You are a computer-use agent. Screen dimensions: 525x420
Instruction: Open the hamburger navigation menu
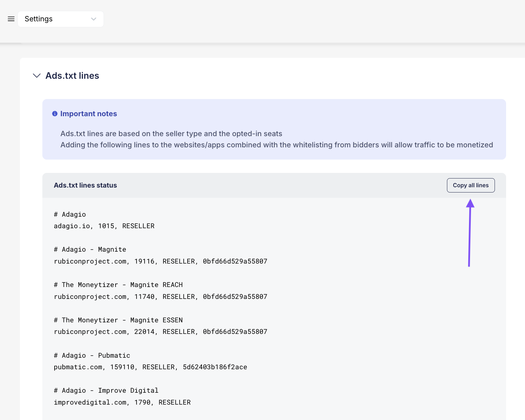click(x=11, y=19)
